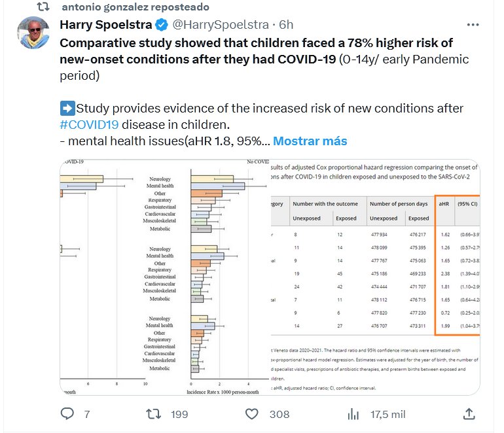504x433 pixels.
Task: Open the "antonio gonzalez reposteado" link
Action: [135, 7]
